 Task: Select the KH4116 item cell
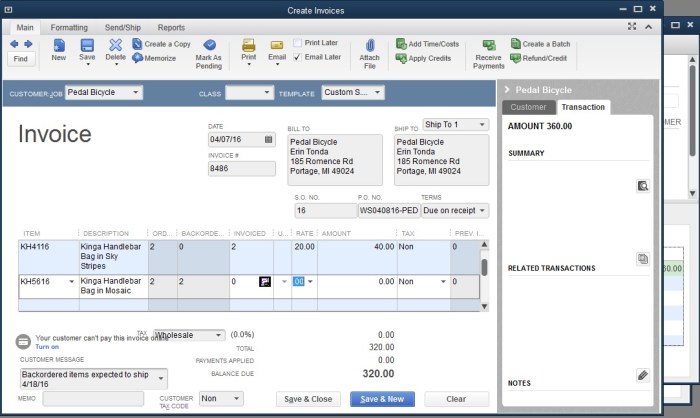pos(49,257)
